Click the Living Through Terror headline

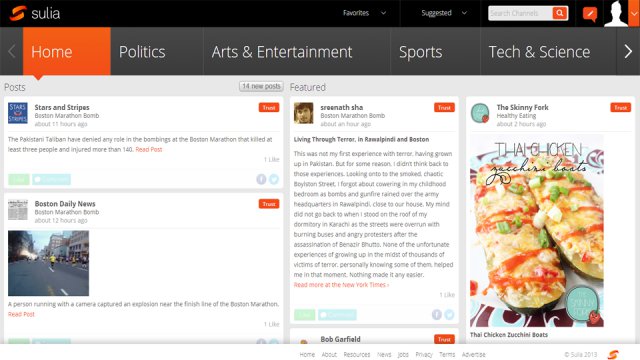[361, 139]
